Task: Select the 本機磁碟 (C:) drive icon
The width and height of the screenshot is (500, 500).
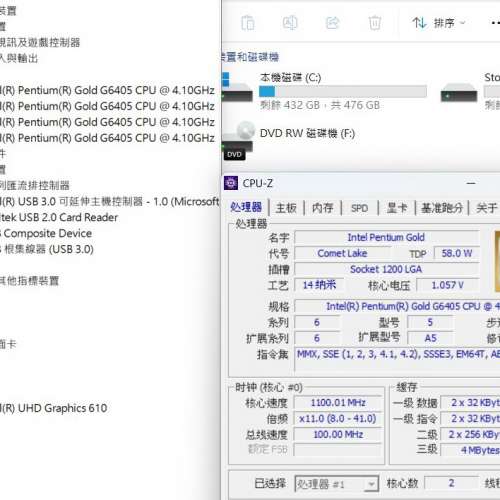Action: (x=238, y=87)
